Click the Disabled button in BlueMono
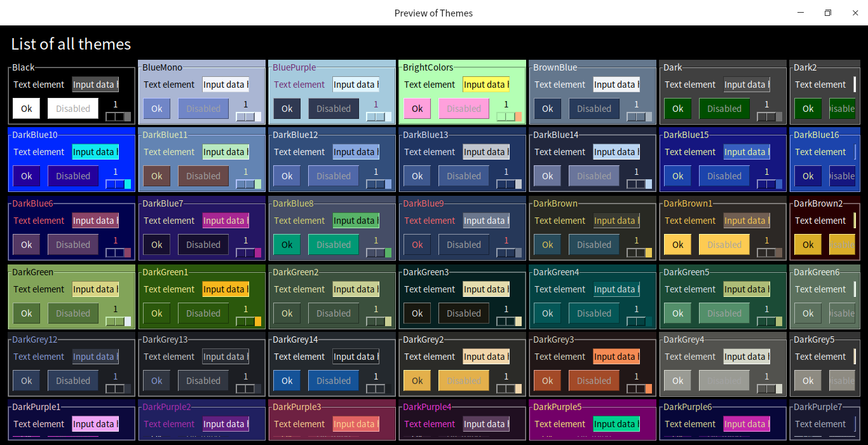868x445 pixels. pos(203,108)
